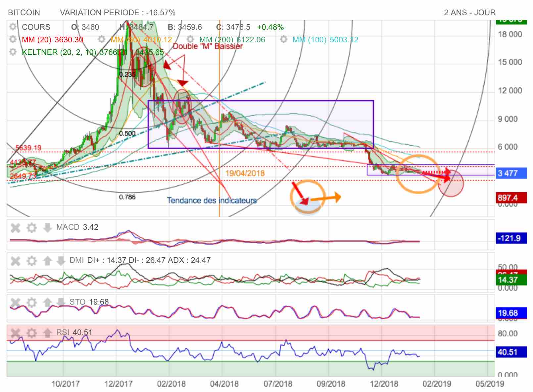Click the BITCOIN title
The image size is (533, 392).
coord(24,13)
